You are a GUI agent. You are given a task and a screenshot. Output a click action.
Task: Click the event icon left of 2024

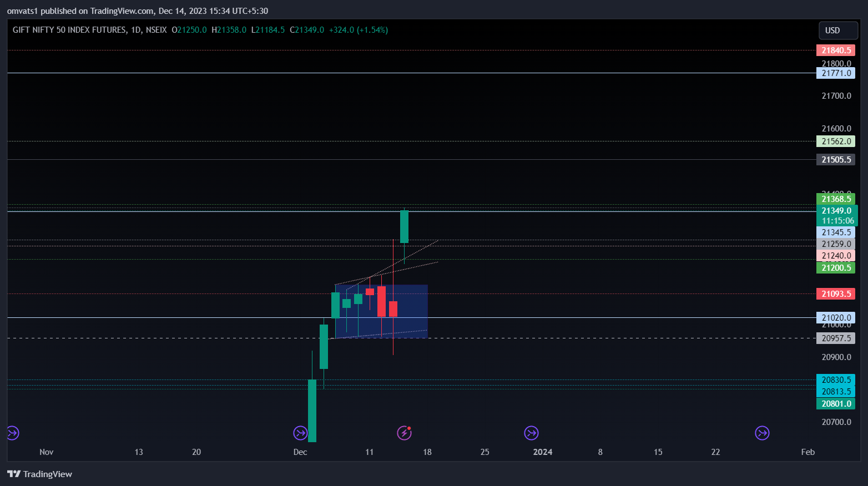point(531,433)
